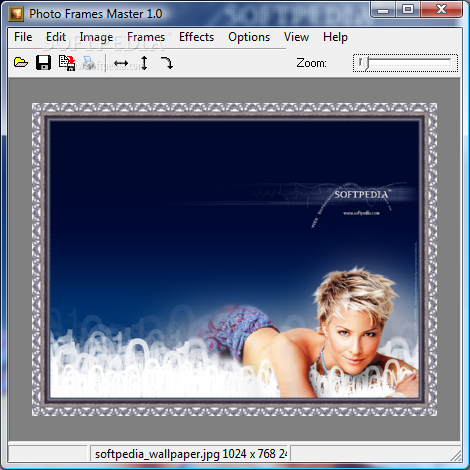Open the Frames menu

tap(146, 37)
